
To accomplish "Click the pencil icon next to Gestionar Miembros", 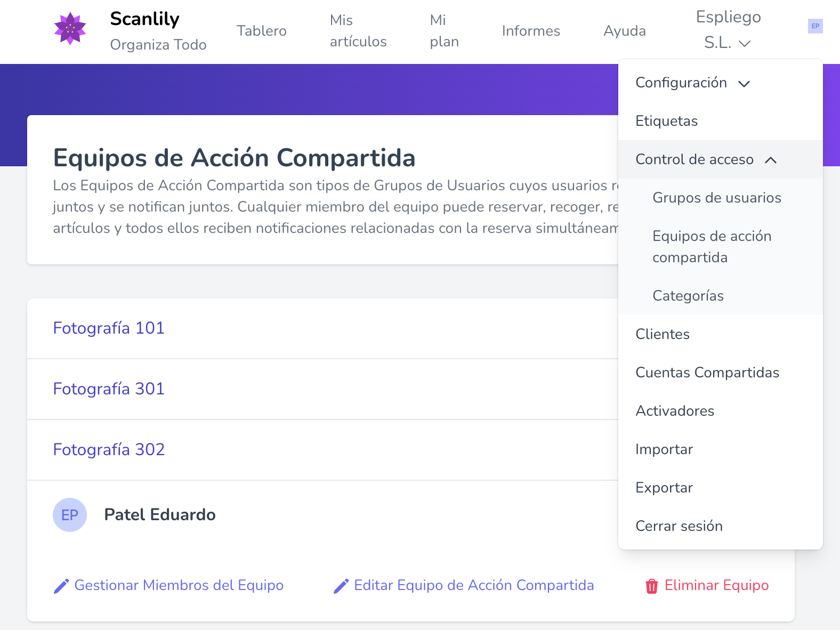I will [60, 585].
